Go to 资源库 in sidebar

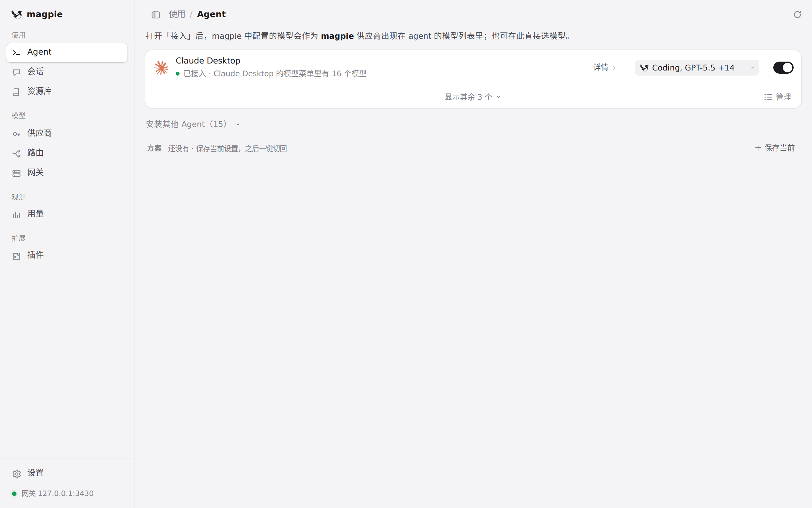[x=67, y=91]
